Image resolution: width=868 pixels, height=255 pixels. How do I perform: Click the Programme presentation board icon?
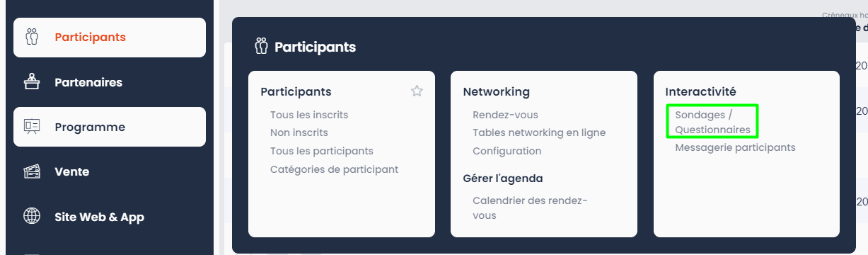coord(31,127)
